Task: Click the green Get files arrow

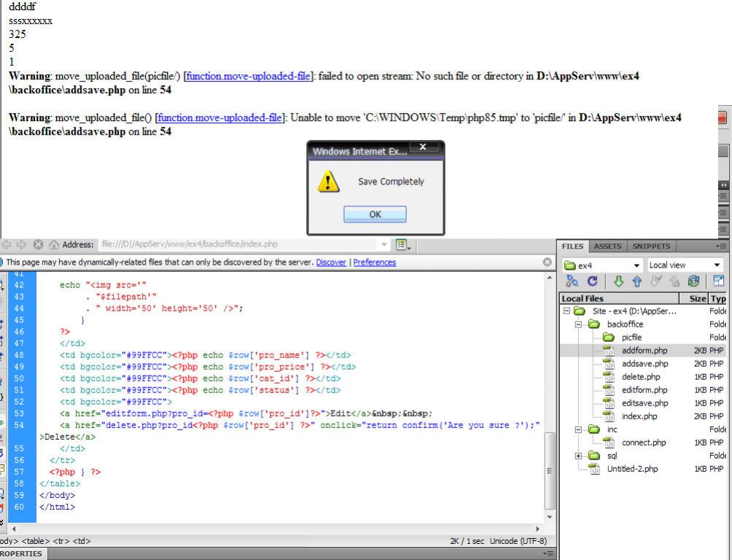Action: pyautogui.click(x=618, y=281)
